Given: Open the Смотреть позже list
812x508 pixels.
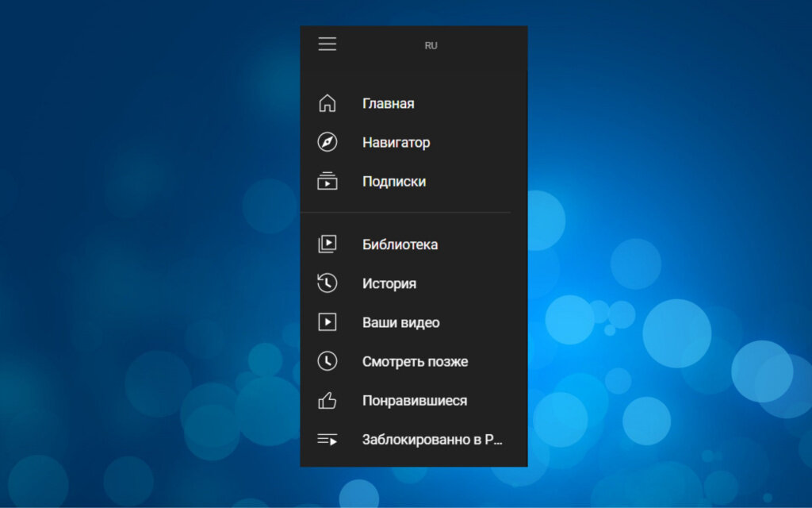Looking at the screenshot, I should pyautogui.click(x=416, y=362).
